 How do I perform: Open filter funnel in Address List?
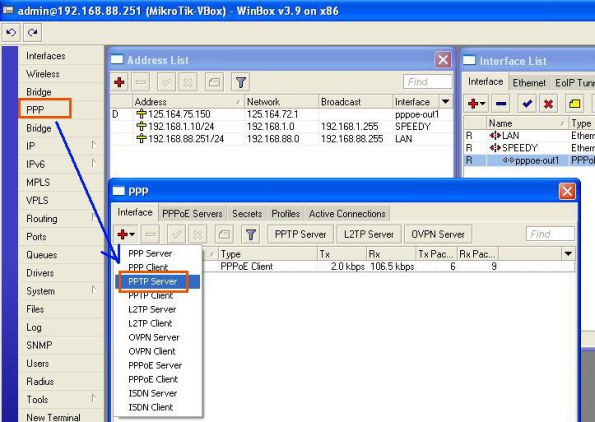[241, 82]
